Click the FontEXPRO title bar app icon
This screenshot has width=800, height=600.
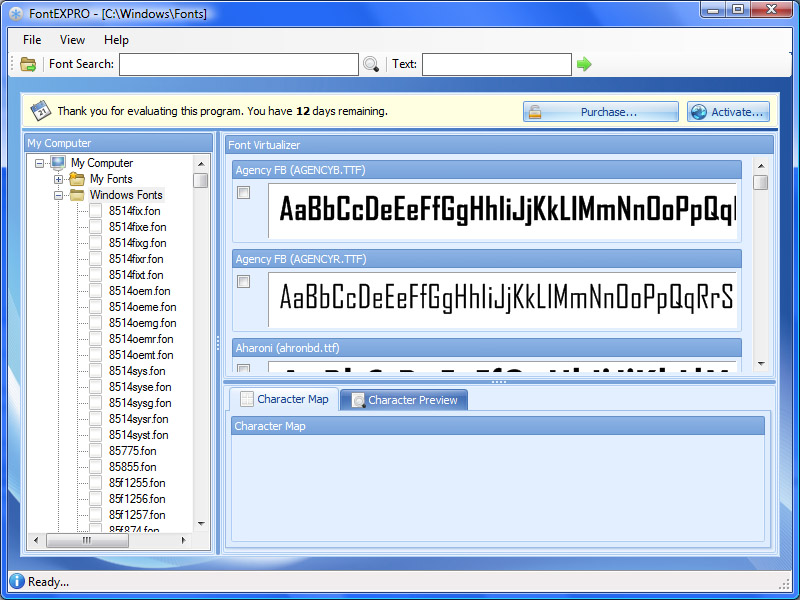coord(16,14)
